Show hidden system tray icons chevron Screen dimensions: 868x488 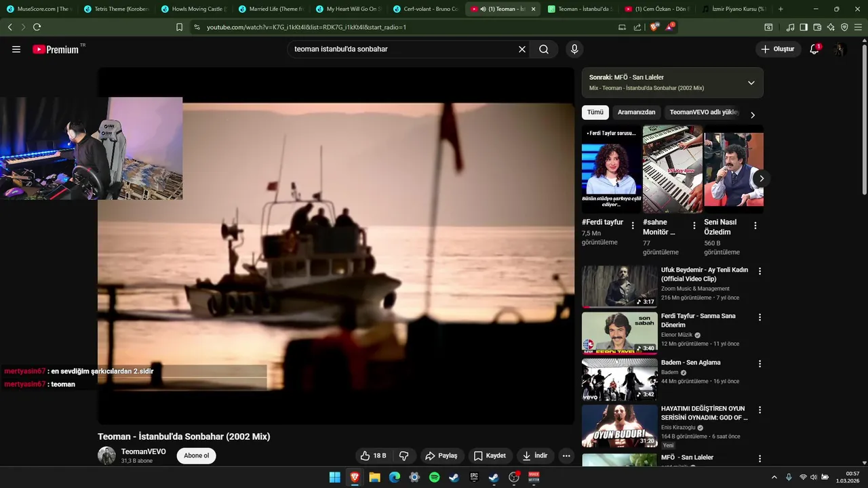click(x=774, y=477)
